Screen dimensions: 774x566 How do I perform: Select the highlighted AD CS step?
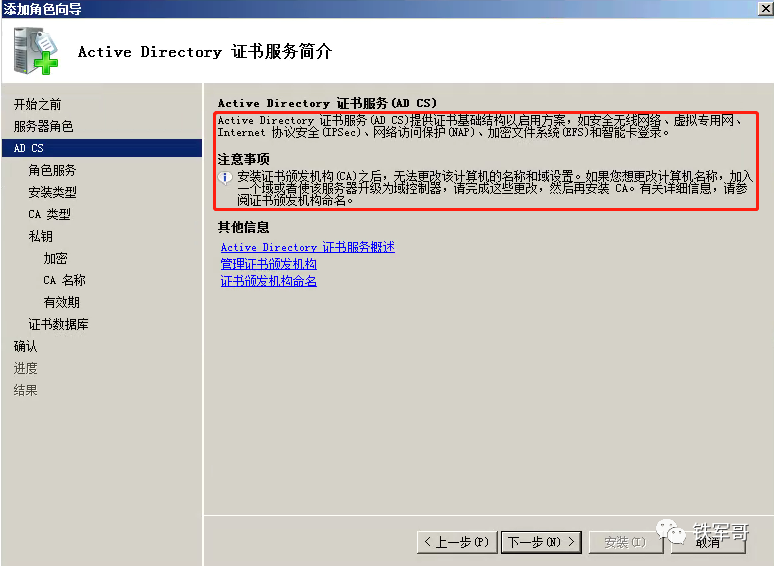tap(29, 148)
